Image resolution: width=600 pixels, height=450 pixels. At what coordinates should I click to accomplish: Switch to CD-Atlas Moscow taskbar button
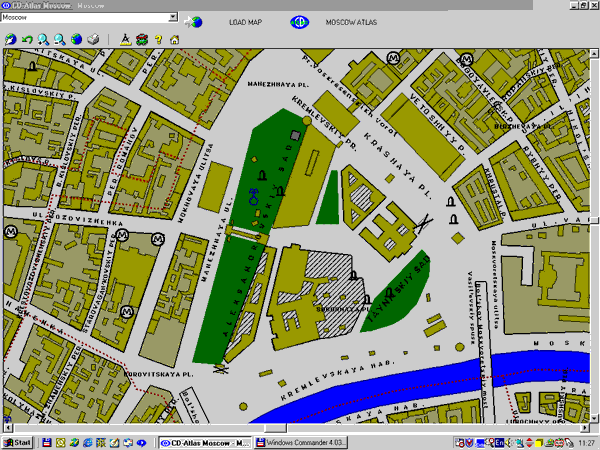206,443
